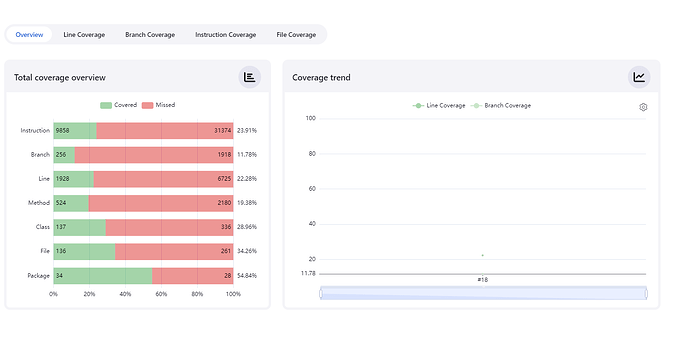Click the Method missed bar segment 2180
Viewport: 687px width, 362px height.
[161, 203]
